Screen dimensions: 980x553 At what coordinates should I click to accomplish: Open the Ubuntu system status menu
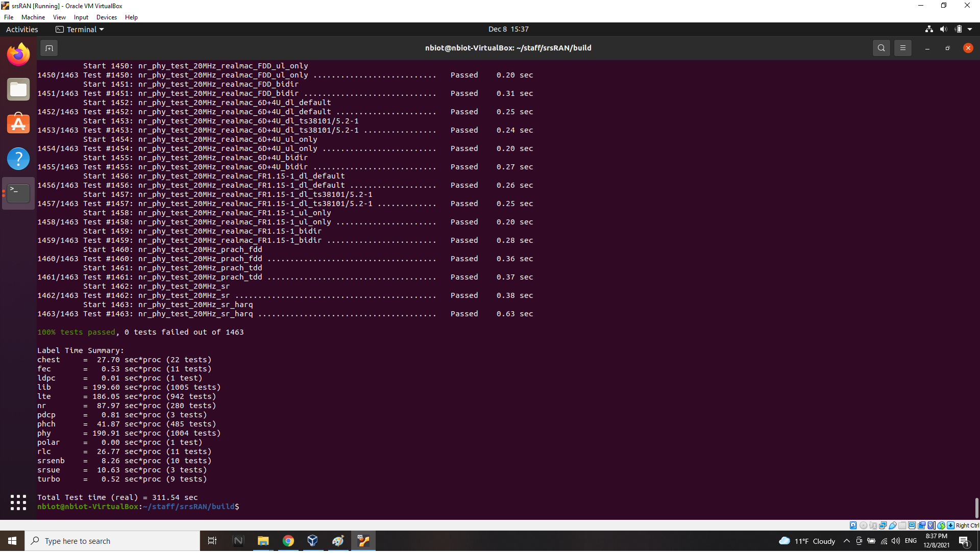pyautogui.click(x=950, y=29)
